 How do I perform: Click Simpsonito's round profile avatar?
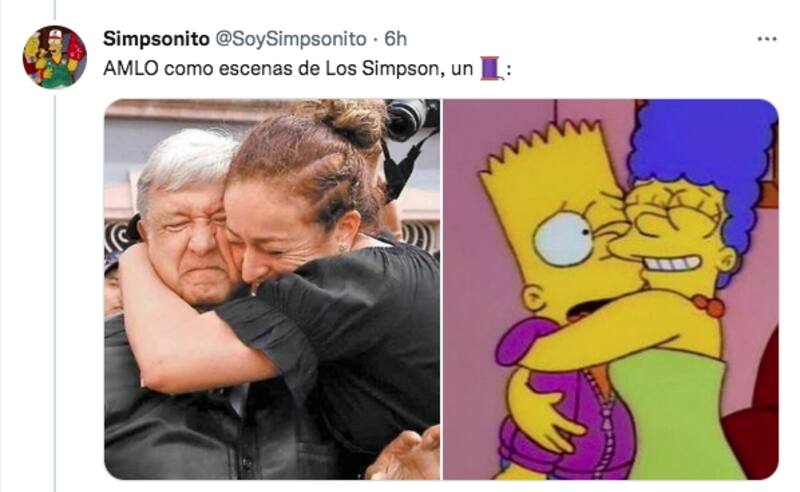(x=55, y=57)
